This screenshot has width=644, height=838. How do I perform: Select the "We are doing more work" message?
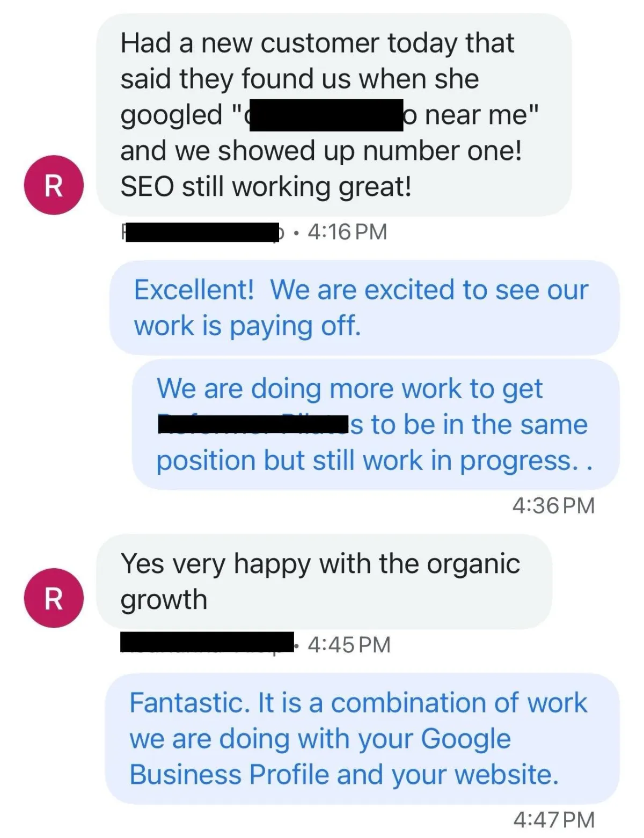(x=376, y=424)
